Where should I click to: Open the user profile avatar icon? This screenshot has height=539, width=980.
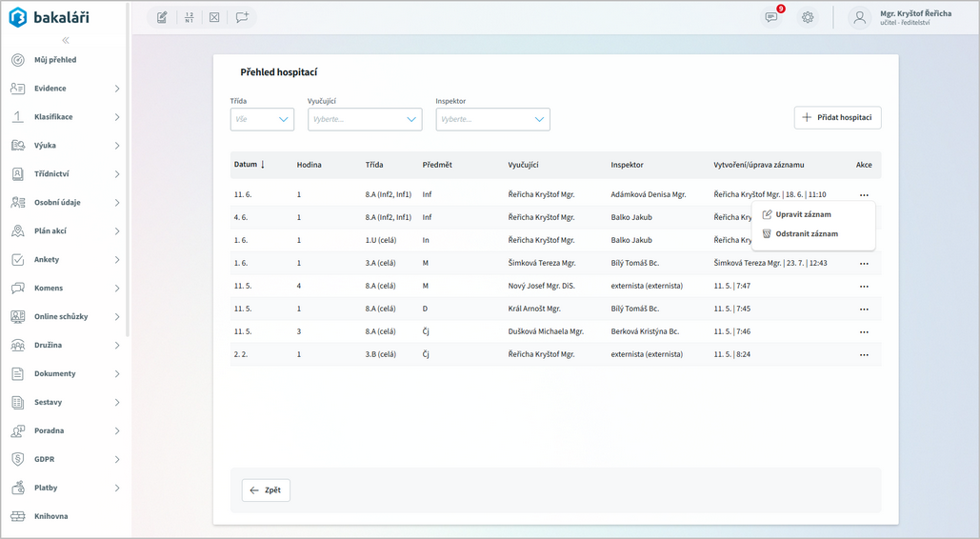coord(860,17)
